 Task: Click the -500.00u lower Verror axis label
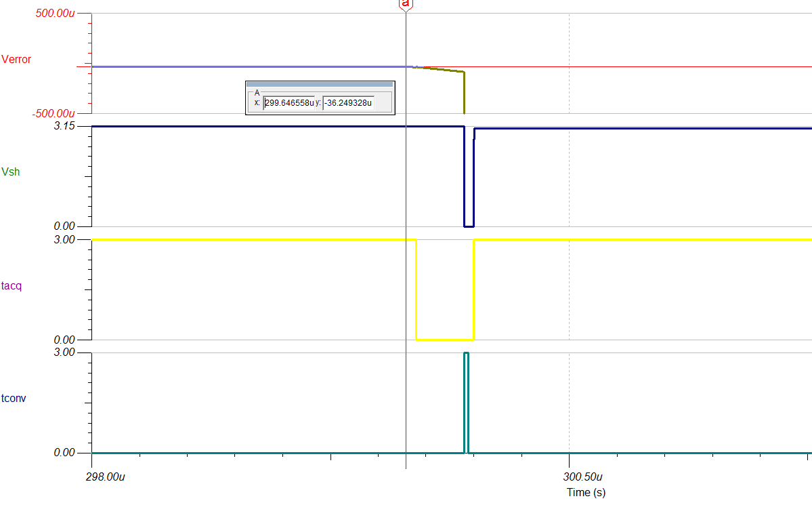(x=53, y=113)
